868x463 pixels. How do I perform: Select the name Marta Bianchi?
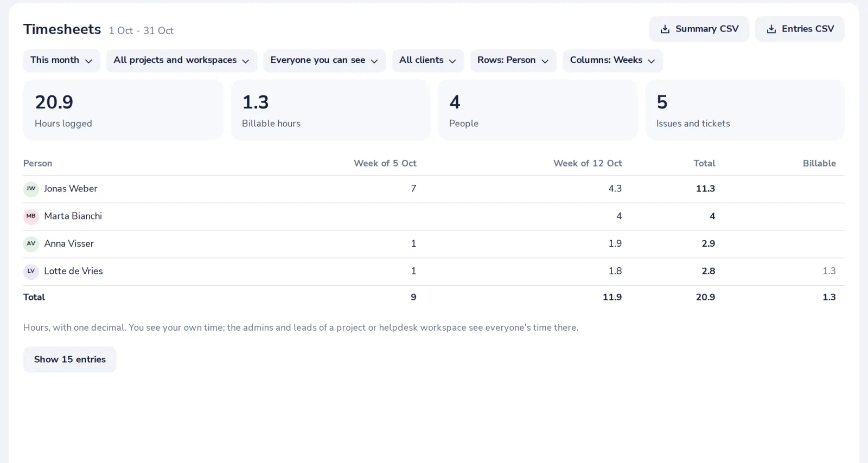tap(73, 216)
